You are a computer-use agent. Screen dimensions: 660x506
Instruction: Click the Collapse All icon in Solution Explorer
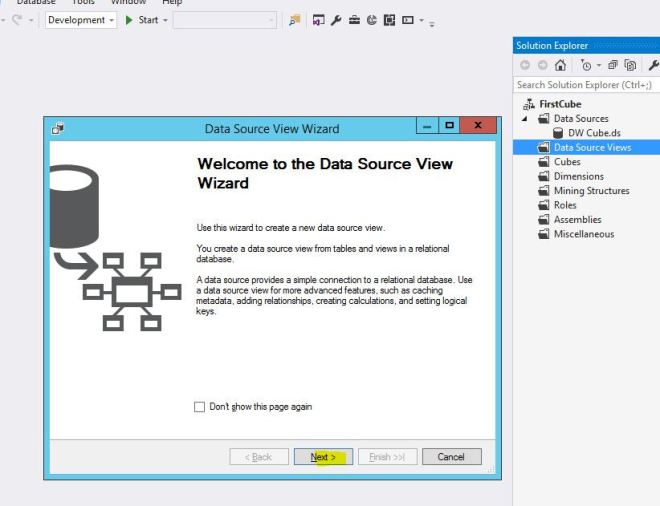[x=613, y=66]
